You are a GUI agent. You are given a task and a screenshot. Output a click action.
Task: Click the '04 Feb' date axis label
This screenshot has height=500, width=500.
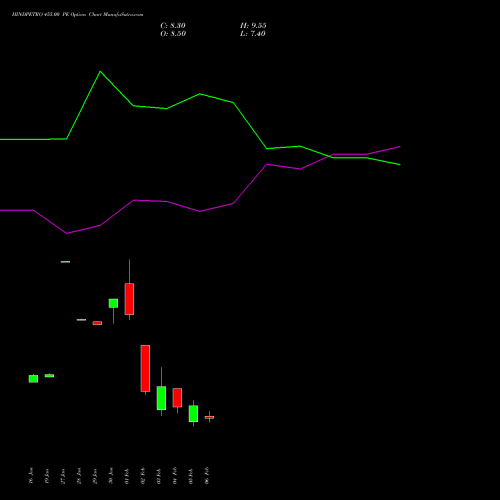175,476
